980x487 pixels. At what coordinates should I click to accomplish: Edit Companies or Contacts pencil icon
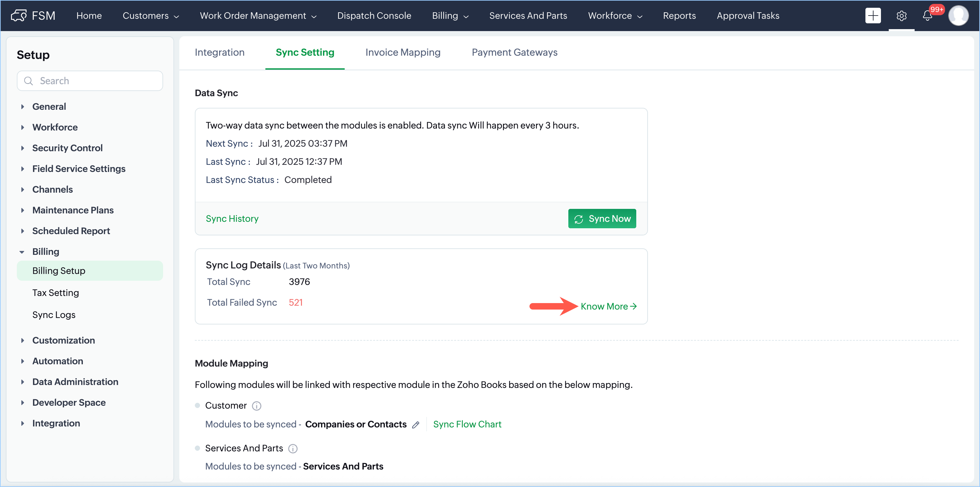coord(416,425)
